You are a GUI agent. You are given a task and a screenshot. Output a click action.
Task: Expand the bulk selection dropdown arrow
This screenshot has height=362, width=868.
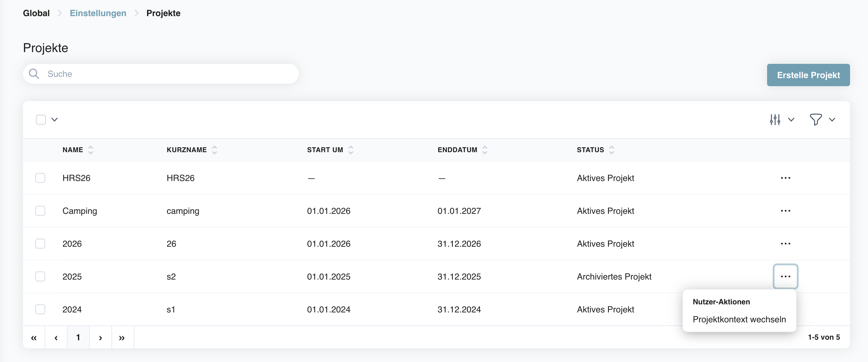pyautogui.click(x=54, y=119)
